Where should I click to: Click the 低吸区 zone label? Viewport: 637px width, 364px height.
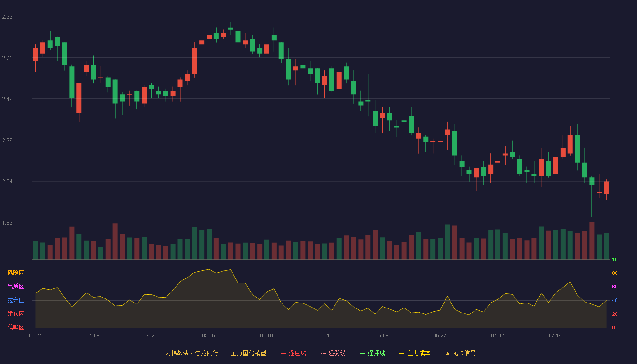pos(15,328)
